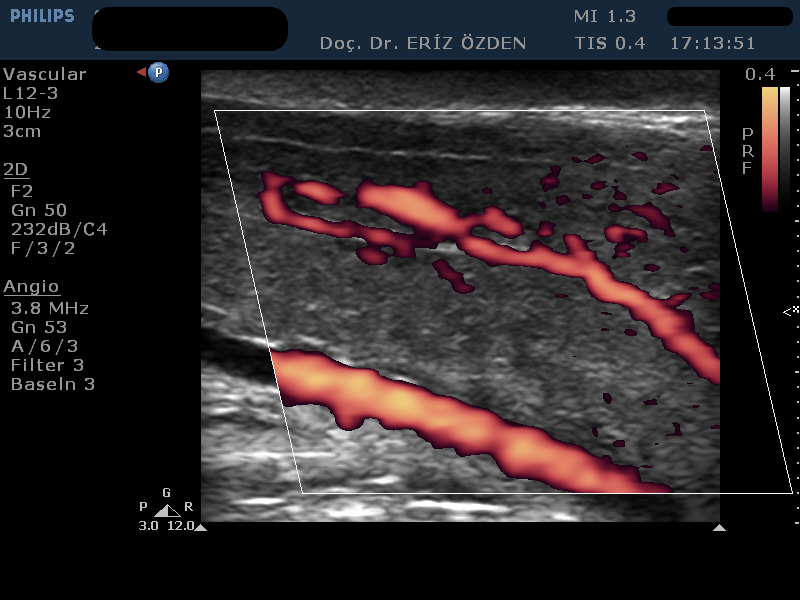Select the Angio mode heading

coord(31,287)
